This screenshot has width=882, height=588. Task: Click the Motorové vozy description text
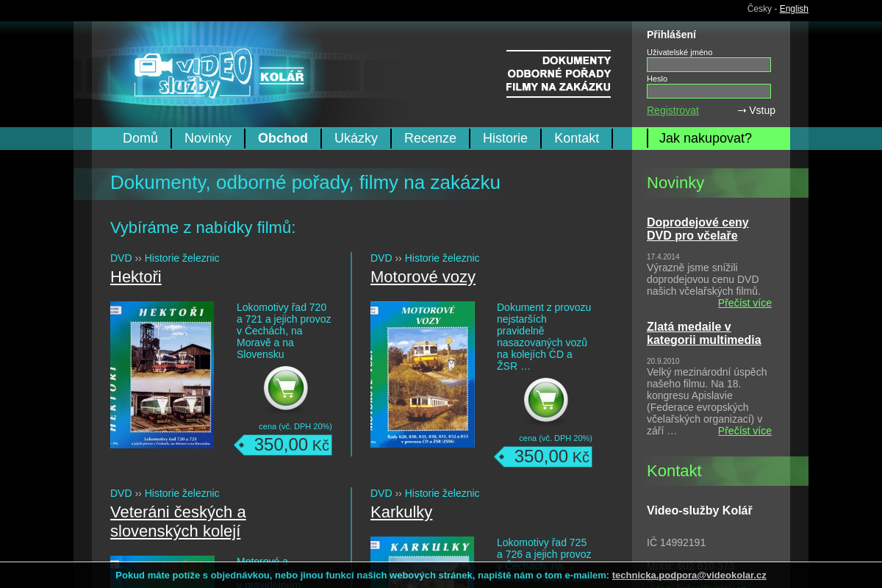coord(544,337)
